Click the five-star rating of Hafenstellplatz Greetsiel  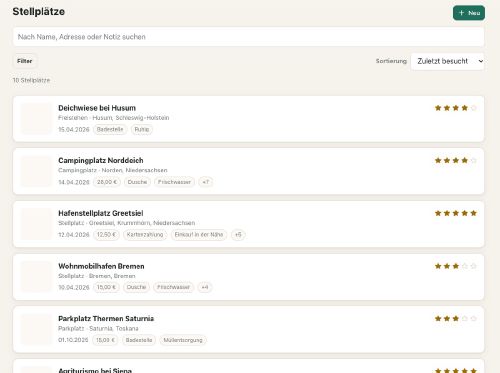456,213
